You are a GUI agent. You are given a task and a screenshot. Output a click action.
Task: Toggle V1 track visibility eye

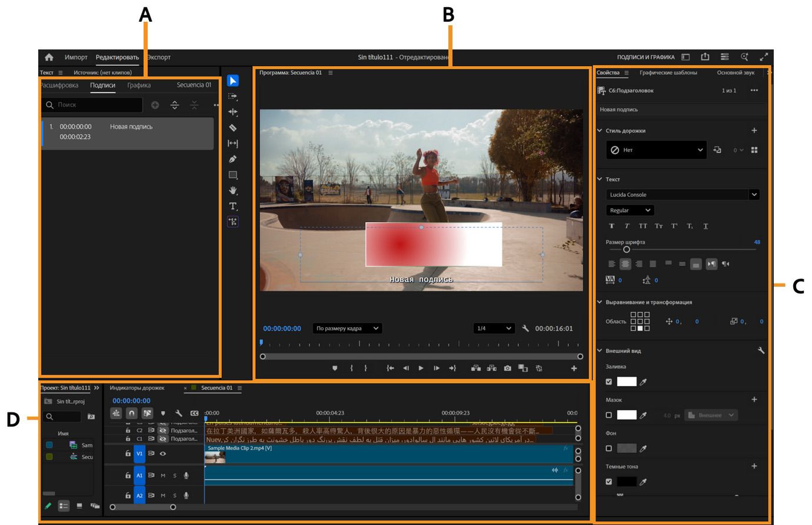(x=163, y=454)
